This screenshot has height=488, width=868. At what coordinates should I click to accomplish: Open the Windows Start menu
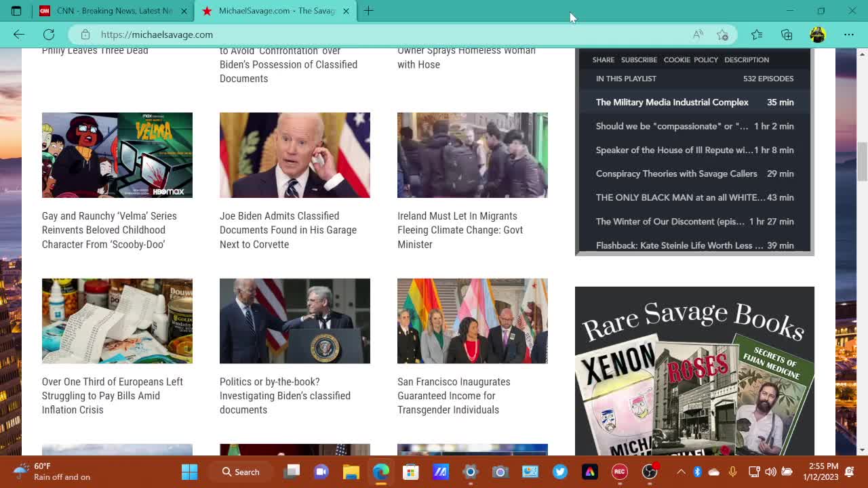(189, 472)
